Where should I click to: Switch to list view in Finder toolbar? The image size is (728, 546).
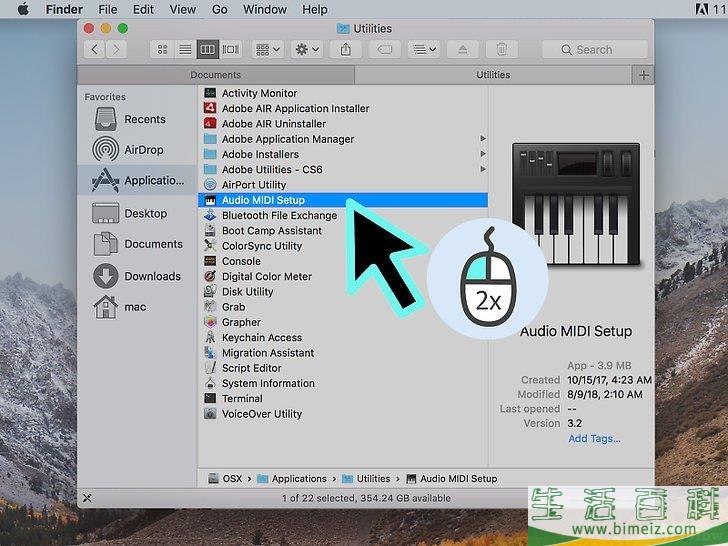[185, 49]
